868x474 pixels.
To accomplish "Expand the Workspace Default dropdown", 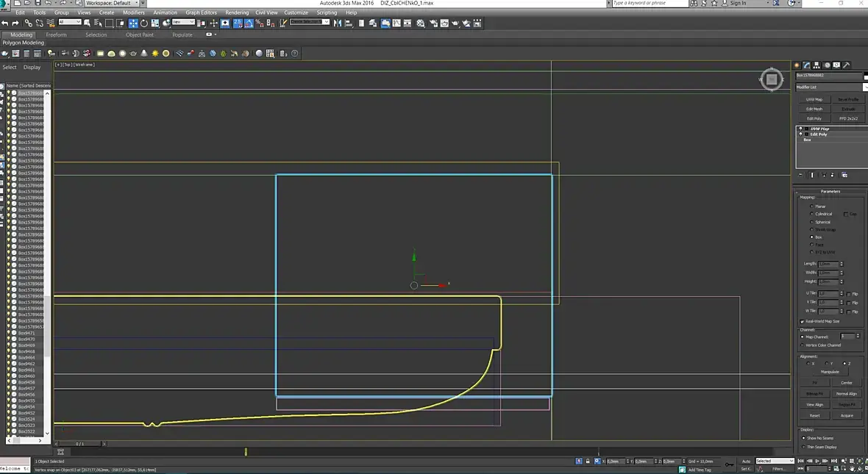I will click(113, 4).
